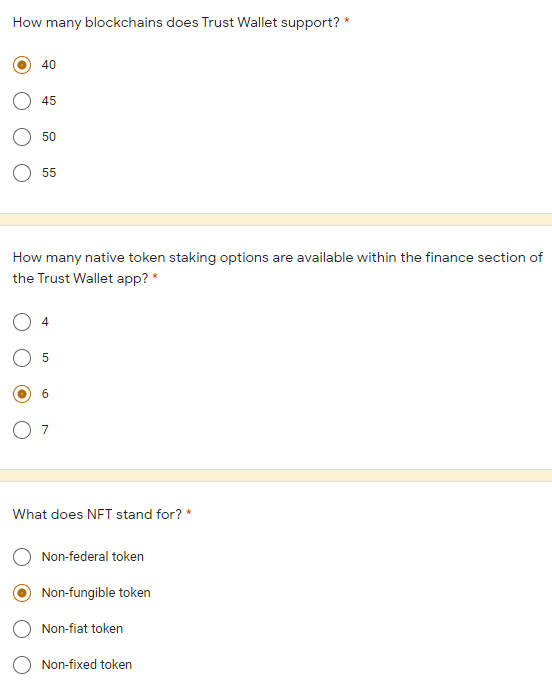Image resolution: width=552 pixels, height=681 pixels.
Task: Select the 40 blockchains radio option
Action: point(22,65)
